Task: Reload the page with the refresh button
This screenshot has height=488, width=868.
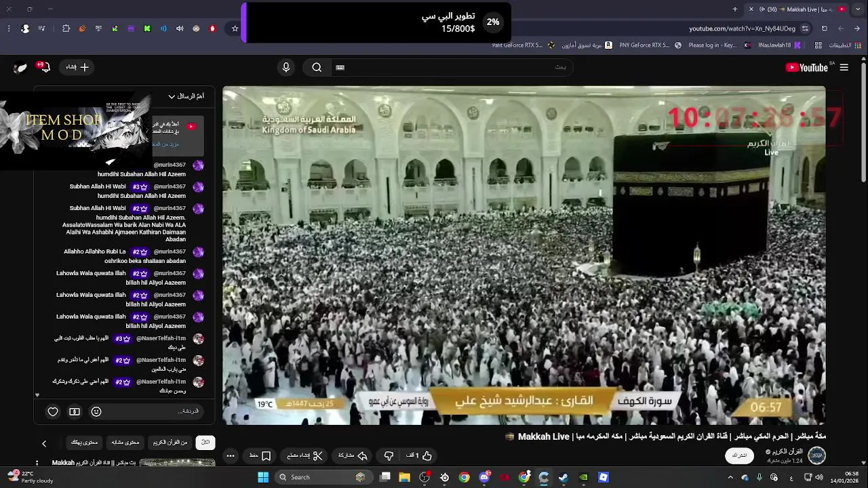Action: pos(825,28)
